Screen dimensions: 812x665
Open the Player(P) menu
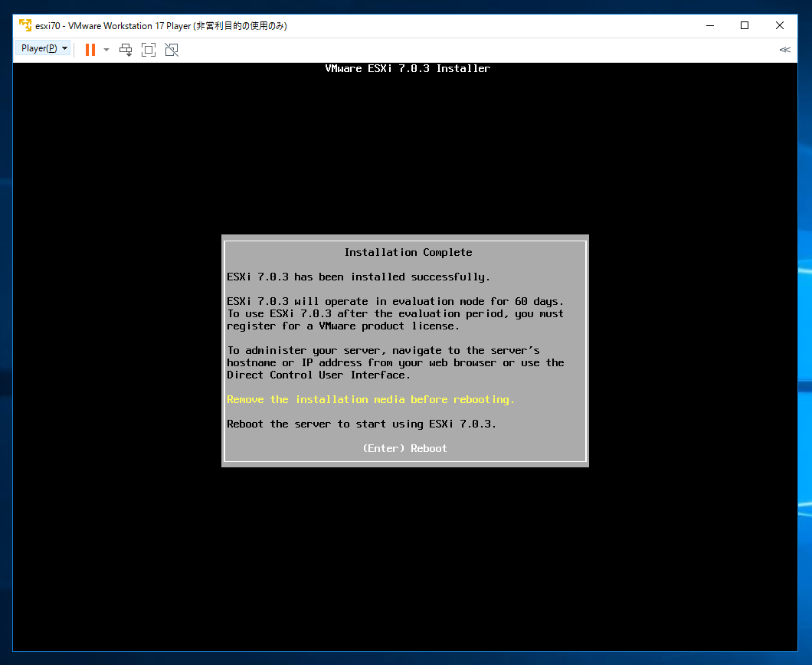pyautogui.click(x=44, y=49)
